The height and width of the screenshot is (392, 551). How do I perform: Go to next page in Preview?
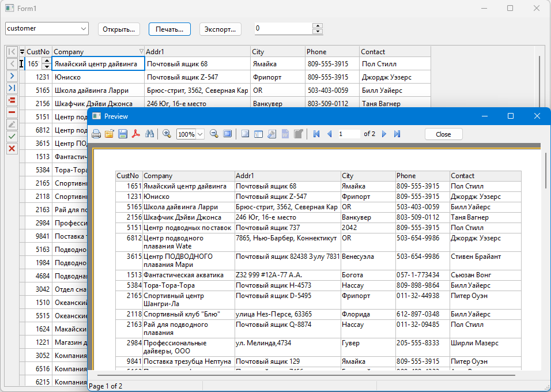point(384,134)
